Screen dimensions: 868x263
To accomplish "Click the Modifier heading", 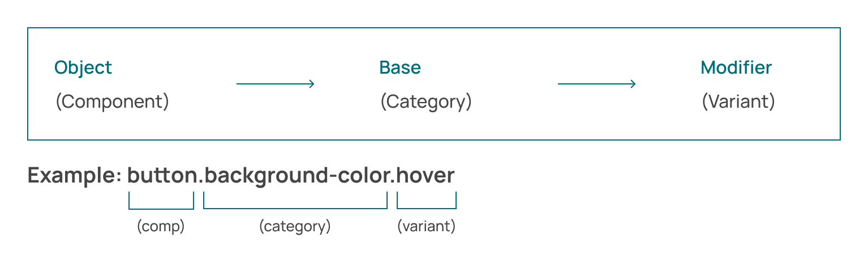I will pyautogui.click(x=736, y=68).
